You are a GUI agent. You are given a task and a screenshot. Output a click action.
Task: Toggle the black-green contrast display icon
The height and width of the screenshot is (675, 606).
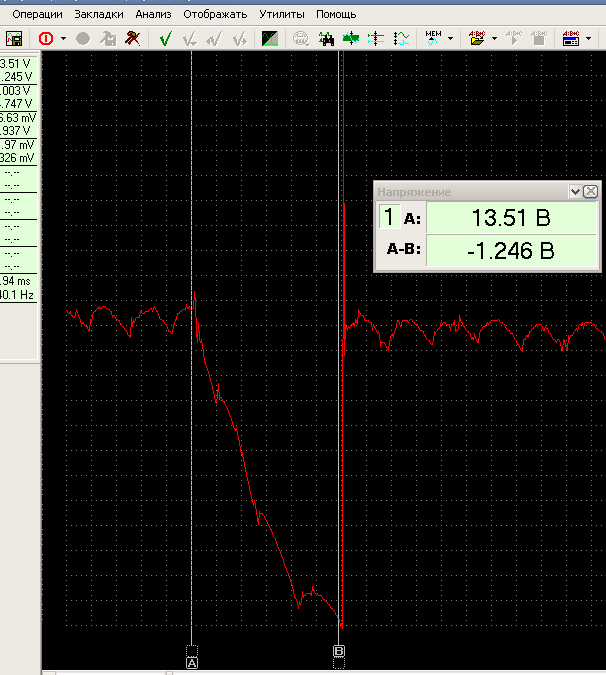pos(270,38)
